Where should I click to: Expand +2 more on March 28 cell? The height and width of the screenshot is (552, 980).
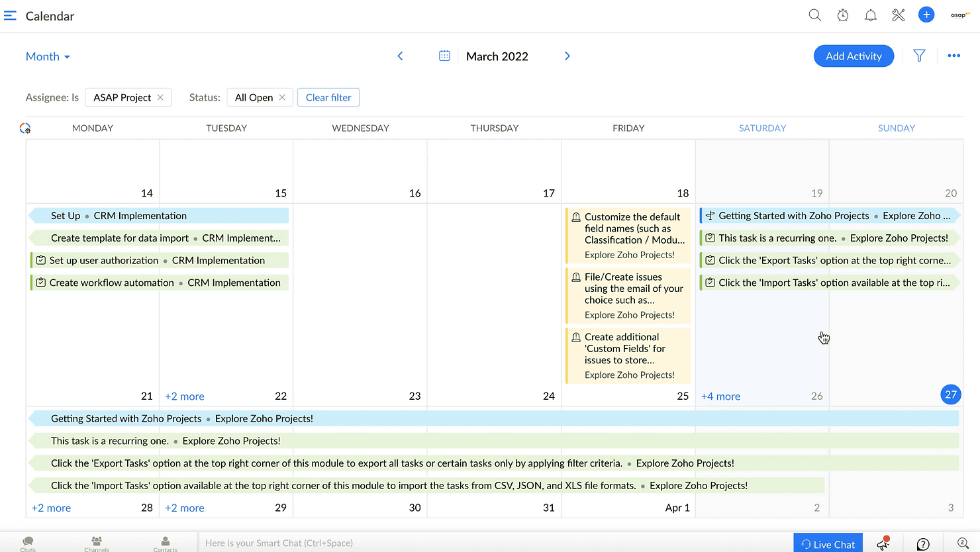coord(51,508)
